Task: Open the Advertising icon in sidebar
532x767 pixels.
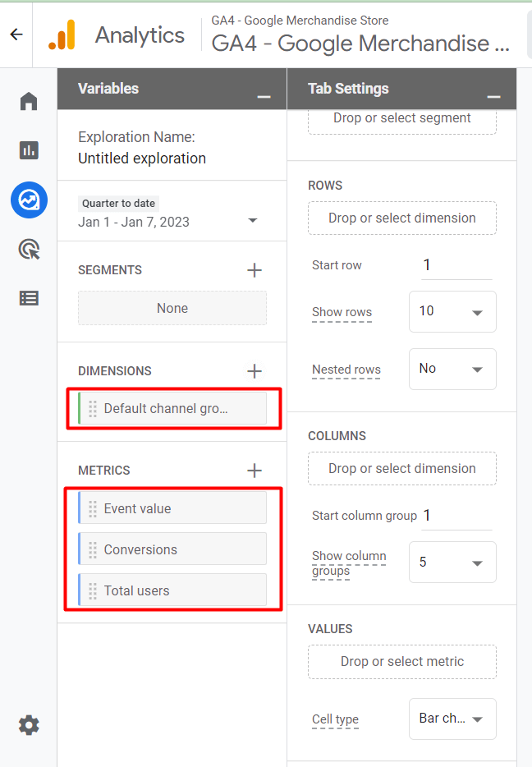Action: tap(29, 250)
